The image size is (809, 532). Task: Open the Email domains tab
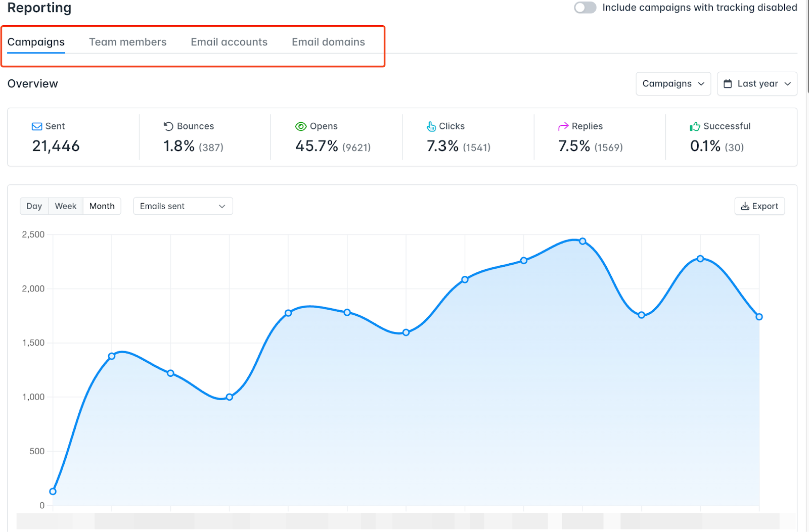click(328, 42)
